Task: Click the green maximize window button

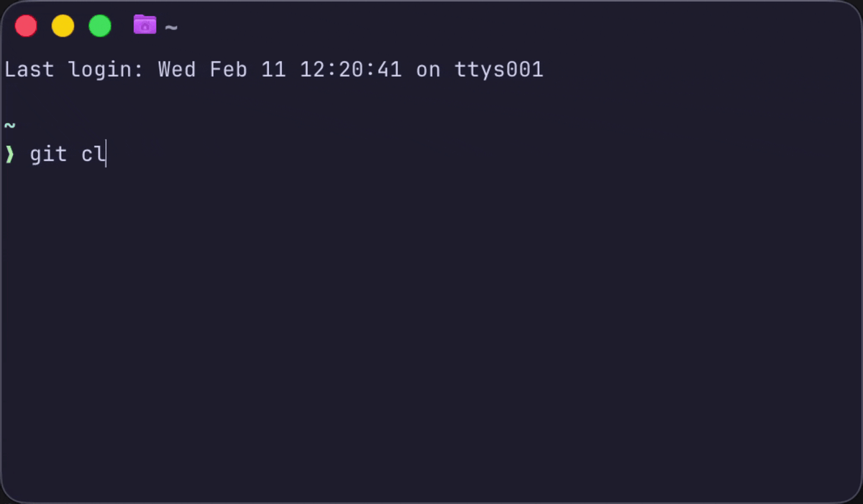Action: click(x=100, y=27)
